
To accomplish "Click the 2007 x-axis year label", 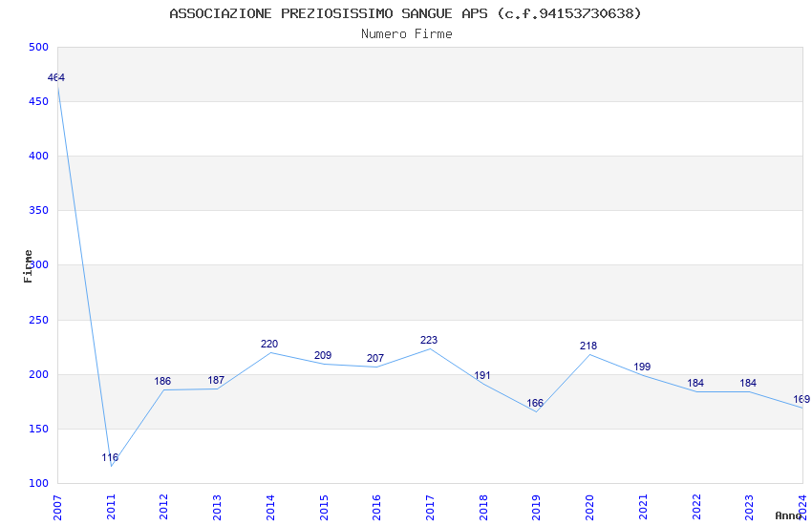I will tap(57, 507).
